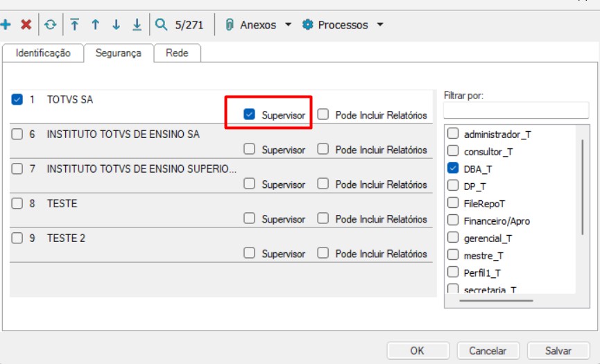Screen dimensions: 600x364
Task: Click the profile list horizontal scrollbar
Action: click(496, 300)
